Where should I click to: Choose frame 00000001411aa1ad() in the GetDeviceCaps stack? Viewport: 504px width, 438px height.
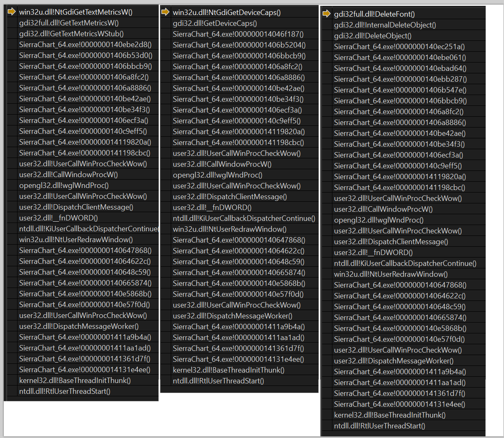coord(239,338)
